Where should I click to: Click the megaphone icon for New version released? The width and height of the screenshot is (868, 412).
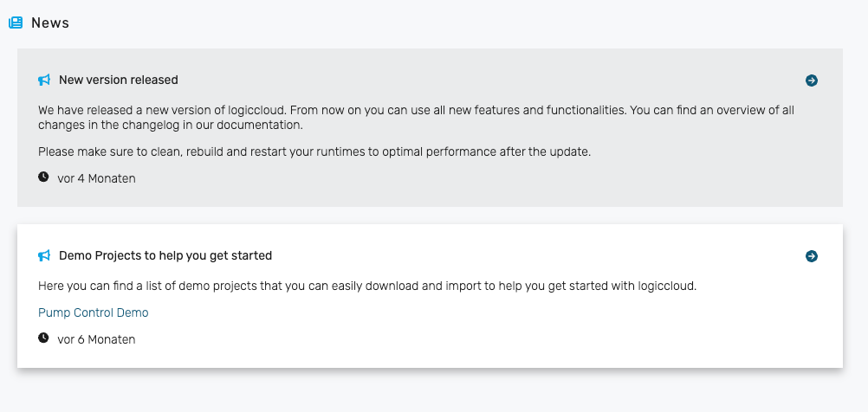44,80
